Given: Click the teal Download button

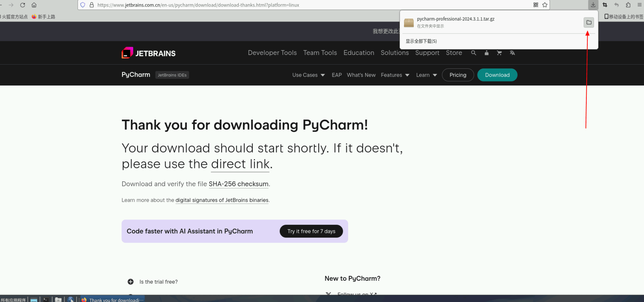Looking at the screenshot, I should pos(497,75).
